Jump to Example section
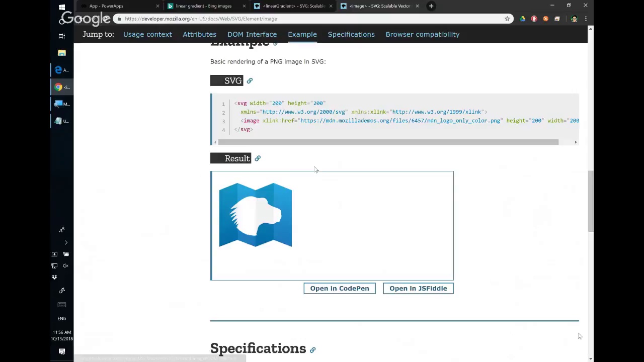Image resolution: width=644 pixels, height=362 pixels. click(302, 34)
